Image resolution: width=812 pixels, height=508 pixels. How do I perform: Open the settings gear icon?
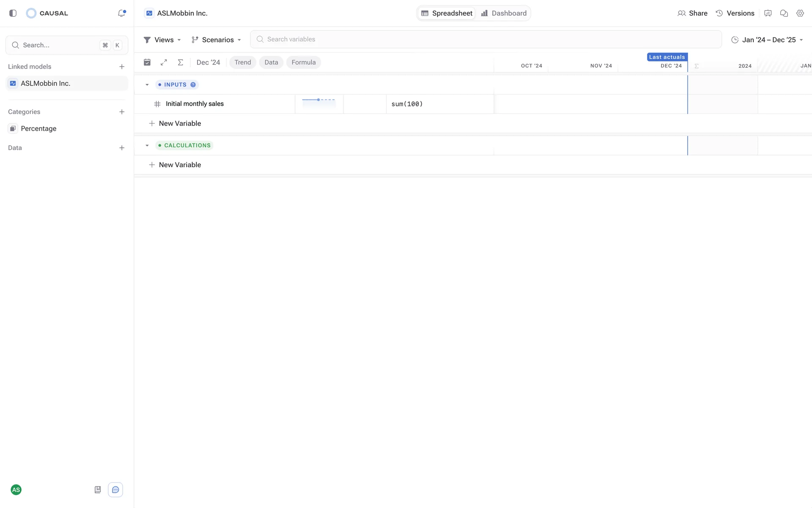pos(800,13)
